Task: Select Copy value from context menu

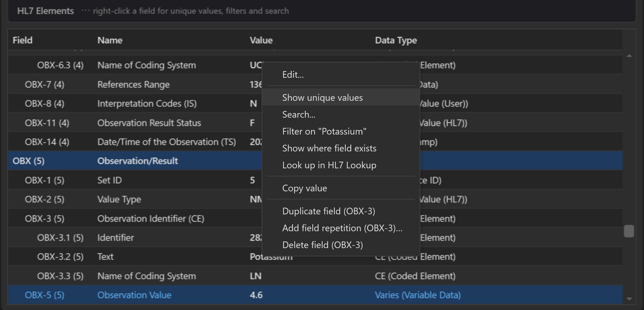Action: 341,188
